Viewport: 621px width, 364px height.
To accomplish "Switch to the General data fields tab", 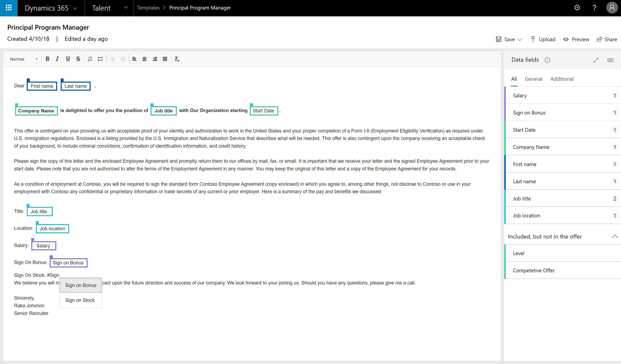I will (x=533, y=79).
